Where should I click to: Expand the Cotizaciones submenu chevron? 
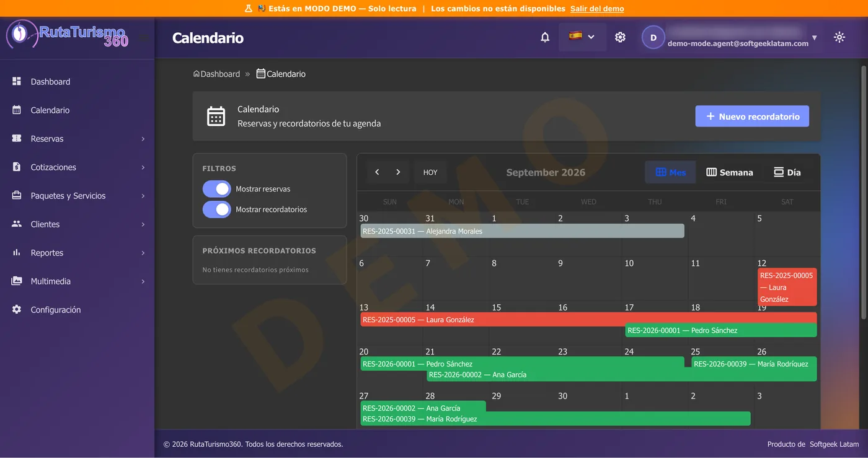click(x=143, y=167)
